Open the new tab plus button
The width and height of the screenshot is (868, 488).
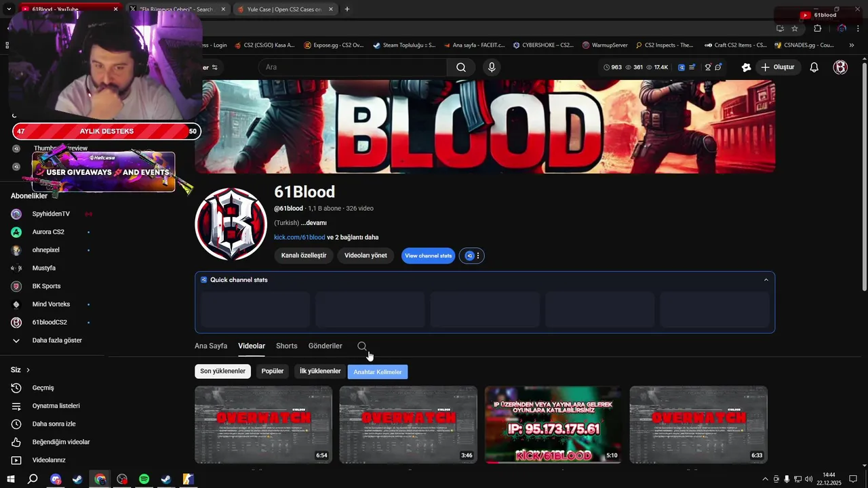(347, 9)
